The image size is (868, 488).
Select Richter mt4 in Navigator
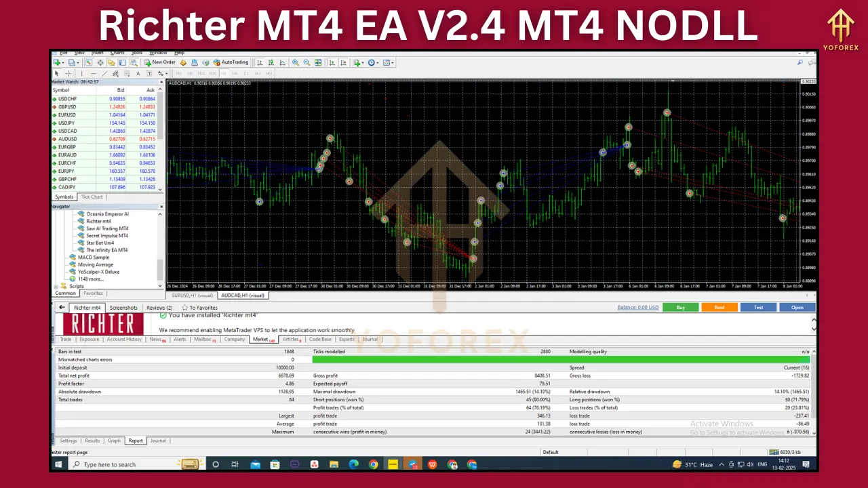[x=98, y=221]
